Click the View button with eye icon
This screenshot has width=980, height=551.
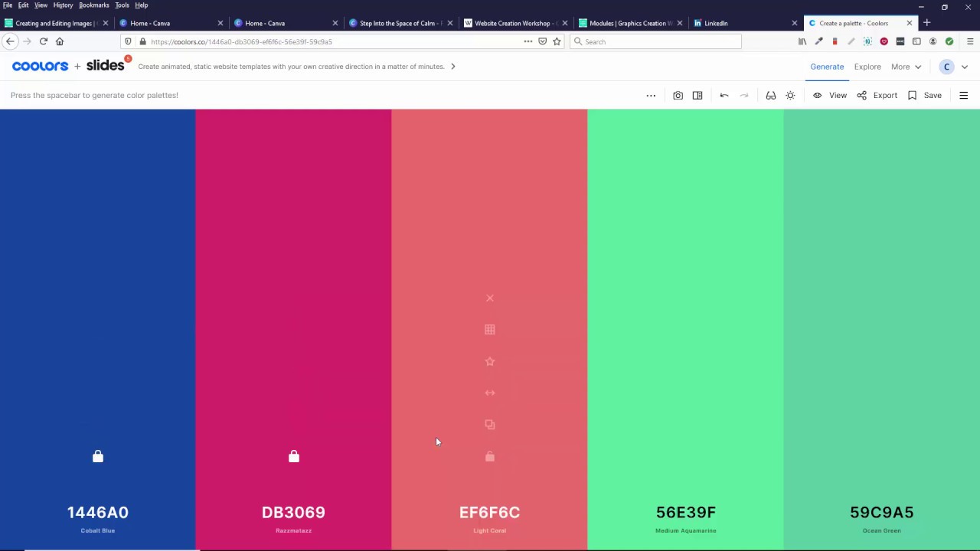coord(830,96)
